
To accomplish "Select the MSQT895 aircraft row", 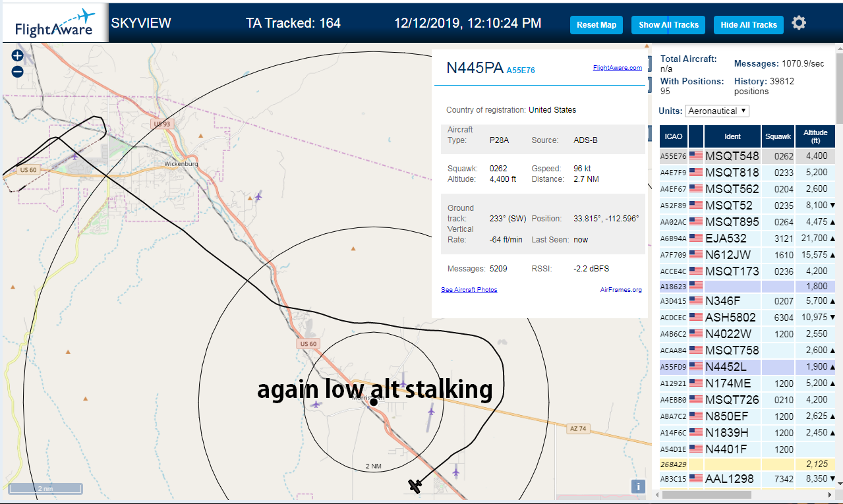I will click(x=747, y=222).
